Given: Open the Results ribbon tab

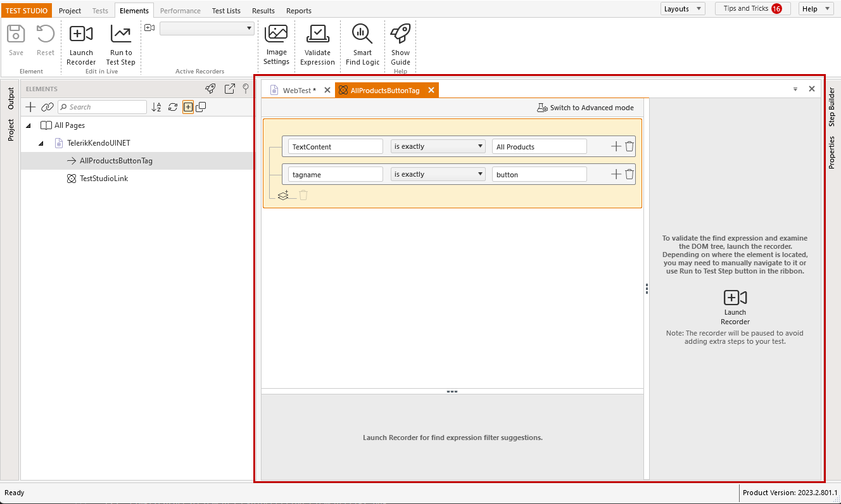Looking at the screenshot, I should click(x=263, y=11).
